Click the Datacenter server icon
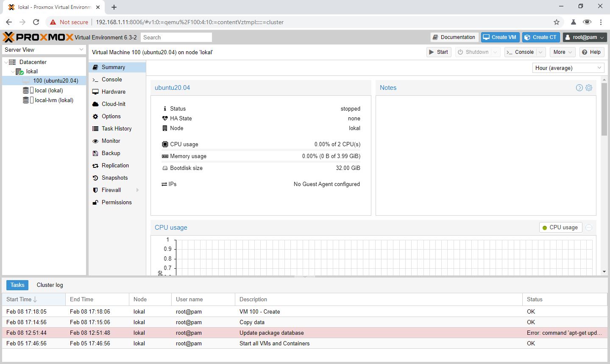610x364 pixels. coord(12,62)
